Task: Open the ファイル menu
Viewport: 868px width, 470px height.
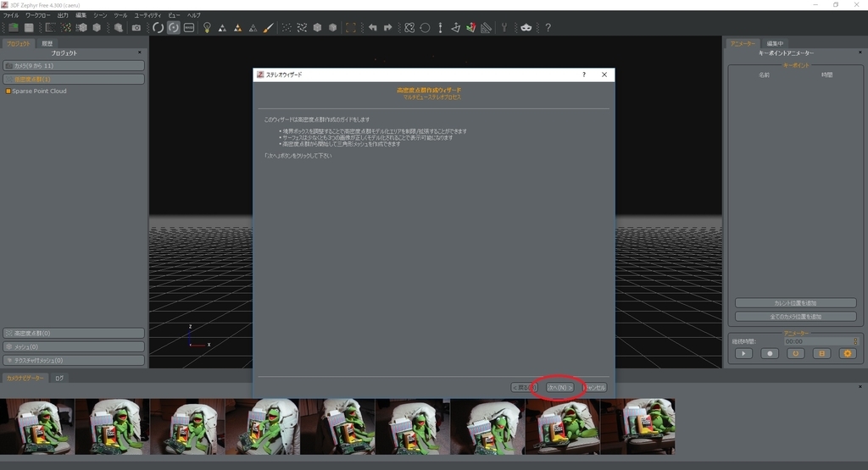Action: click(10, 15)
